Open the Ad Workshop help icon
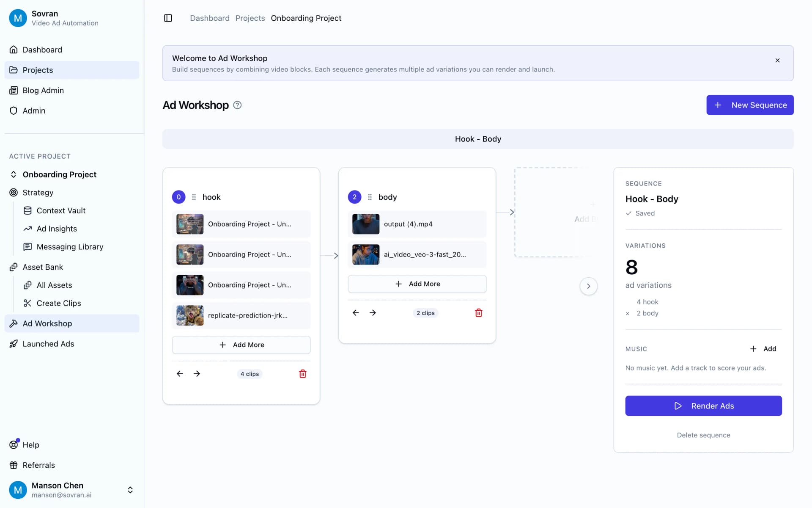This screenshot has height=508, width=812. [237, 105]
